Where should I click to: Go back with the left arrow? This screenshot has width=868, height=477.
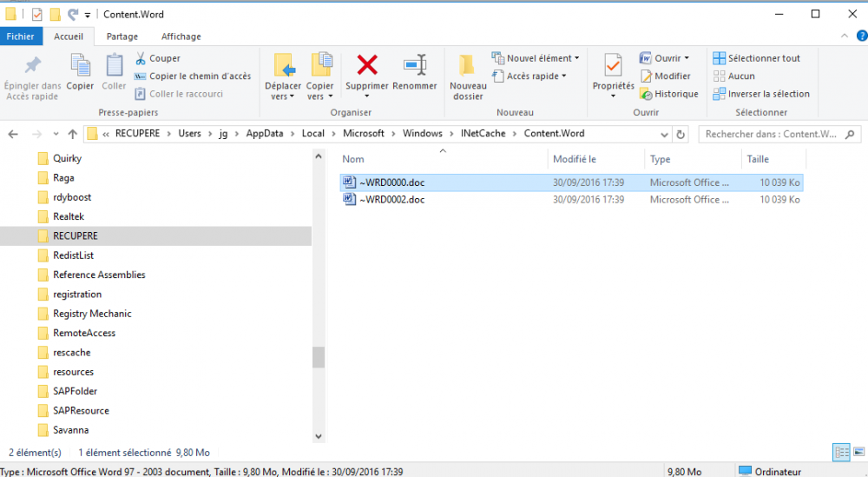pyautogui.click(x=13, y=134)
